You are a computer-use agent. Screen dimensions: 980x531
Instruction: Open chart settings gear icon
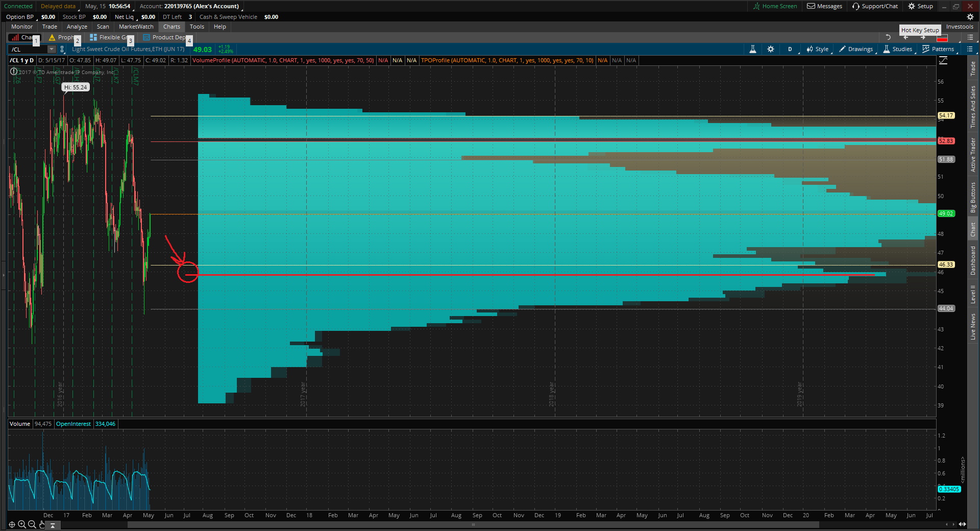[x=771, y=49]
